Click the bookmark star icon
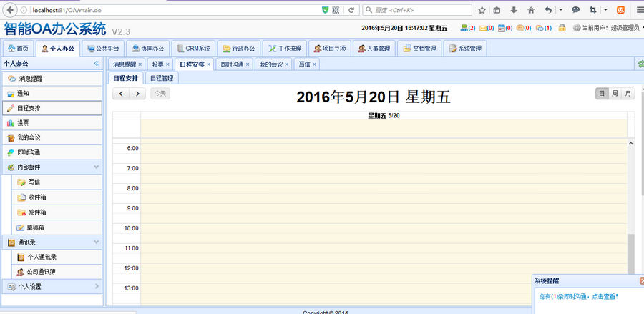This screenshot has width=644, height=314. [x=482, y=10]
